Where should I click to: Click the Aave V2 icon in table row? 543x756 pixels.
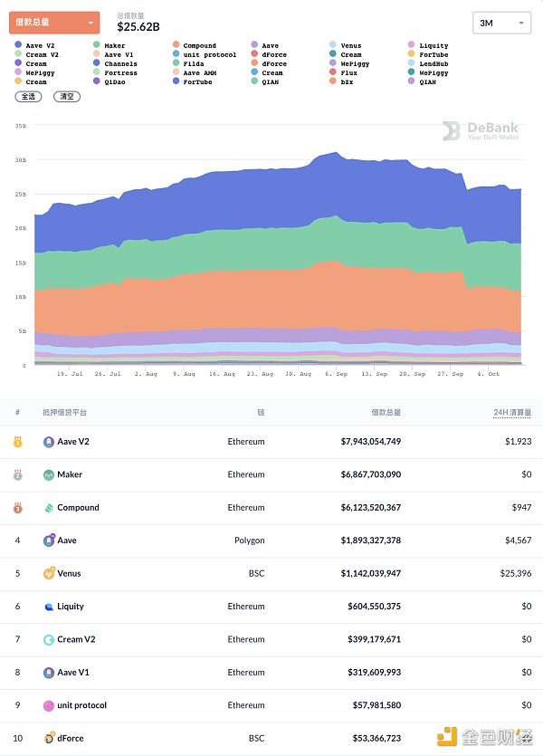pos(49,442)
